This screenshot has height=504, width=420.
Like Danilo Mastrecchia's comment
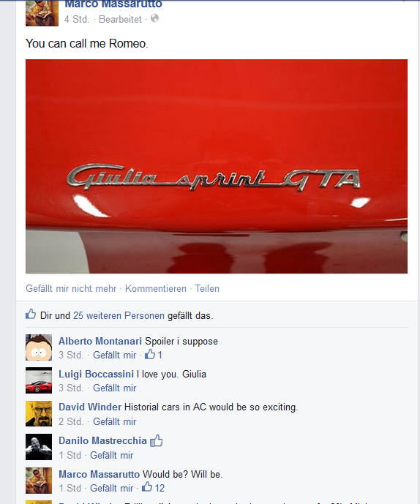click(x=112, y=455)
